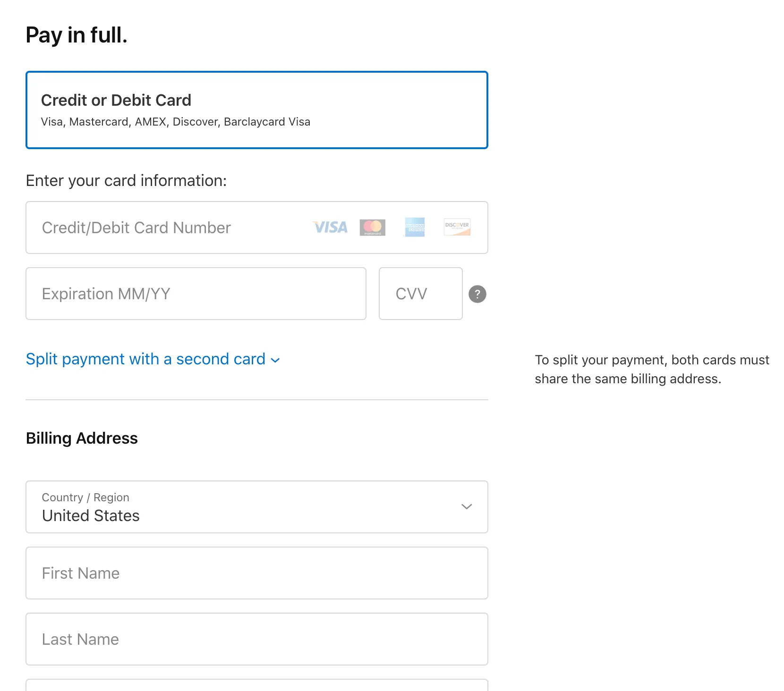The width and height of the screenshot is (784, 691).
Task: Click the chevron beside Split payment link
Action: 275,360
